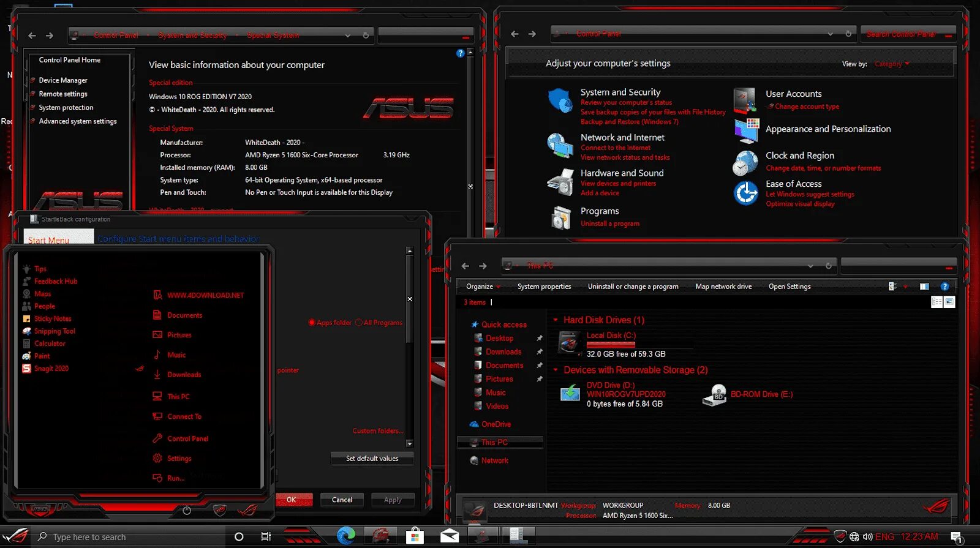Open Advanced system settings link
980x548 pixels.
(78, 121)
